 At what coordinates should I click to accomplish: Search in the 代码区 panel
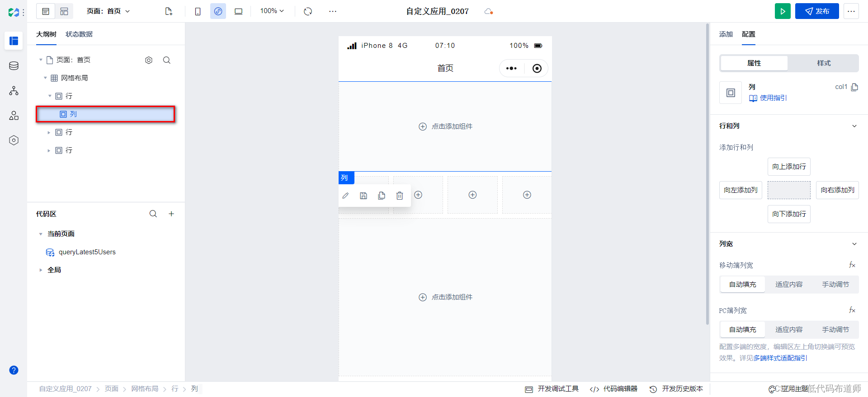point(153,214)
